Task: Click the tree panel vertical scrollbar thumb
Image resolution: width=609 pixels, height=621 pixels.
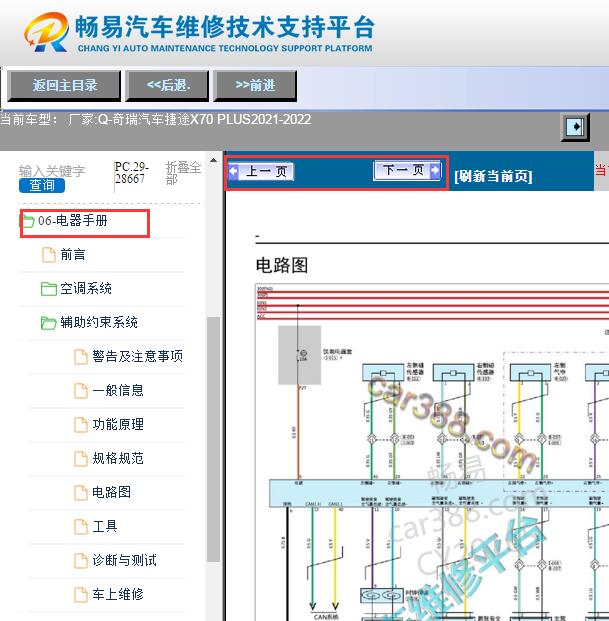Action: (213, 439)
